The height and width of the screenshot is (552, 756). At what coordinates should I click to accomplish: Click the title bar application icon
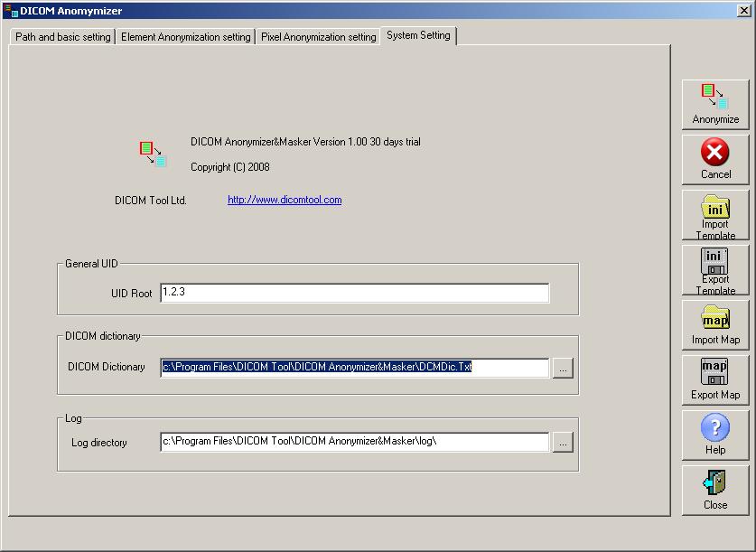pos(11,11)
